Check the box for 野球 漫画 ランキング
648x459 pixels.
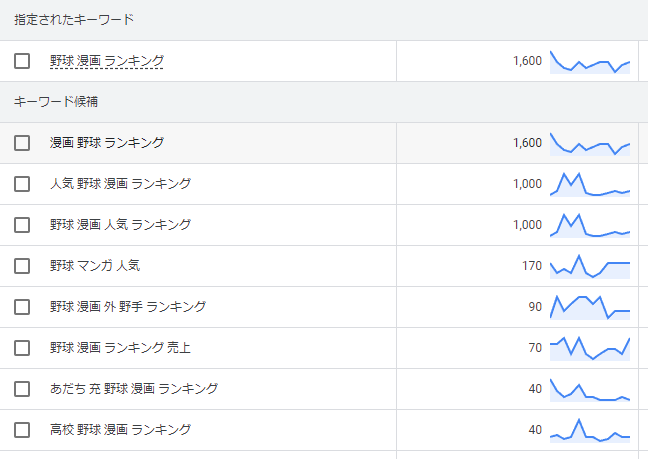[x=22, y=61]
